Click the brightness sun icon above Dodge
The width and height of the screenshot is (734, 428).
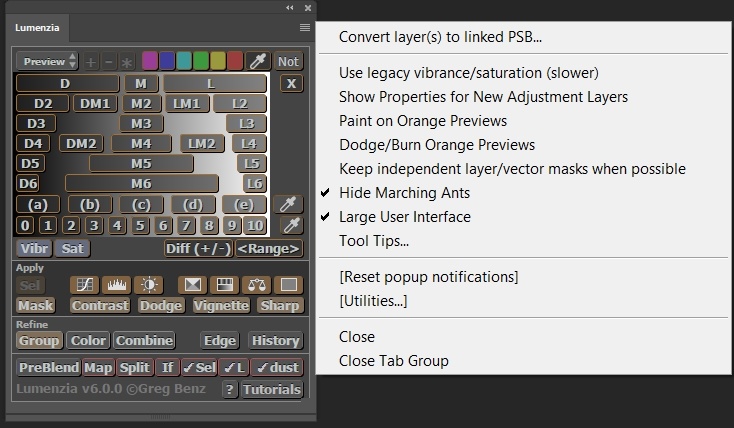coord(149,285)
